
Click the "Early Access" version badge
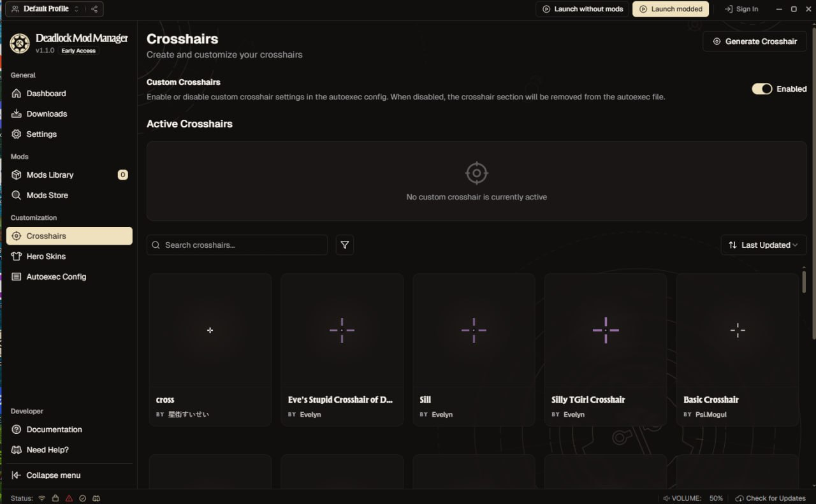pos(78,51)
